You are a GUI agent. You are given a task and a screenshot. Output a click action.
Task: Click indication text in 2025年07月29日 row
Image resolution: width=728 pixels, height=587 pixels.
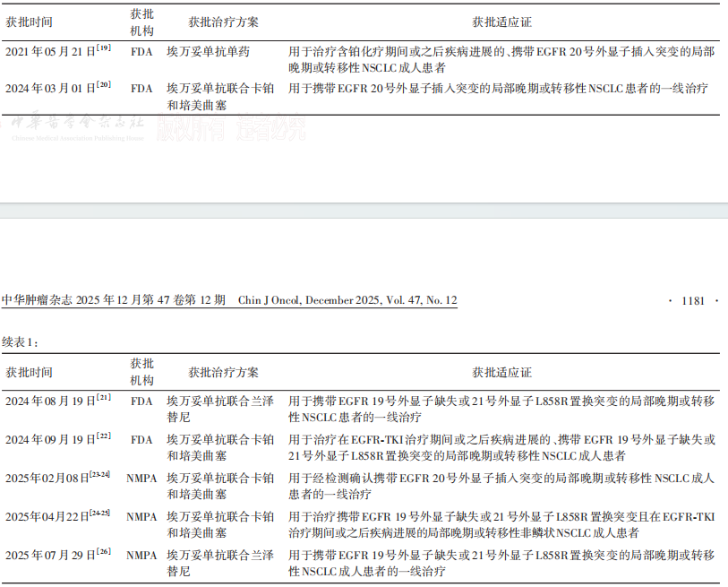(x=501, y=563)
